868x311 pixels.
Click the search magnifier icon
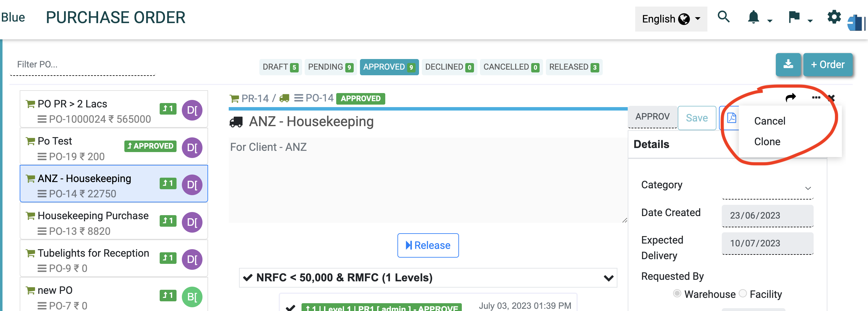pos(723,17)
